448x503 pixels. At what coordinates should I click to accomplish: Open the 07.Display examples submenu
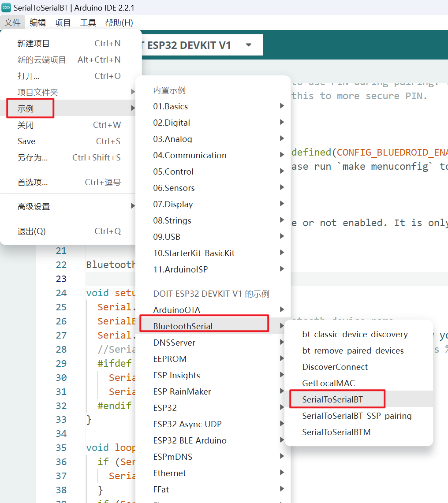point(213,204)
